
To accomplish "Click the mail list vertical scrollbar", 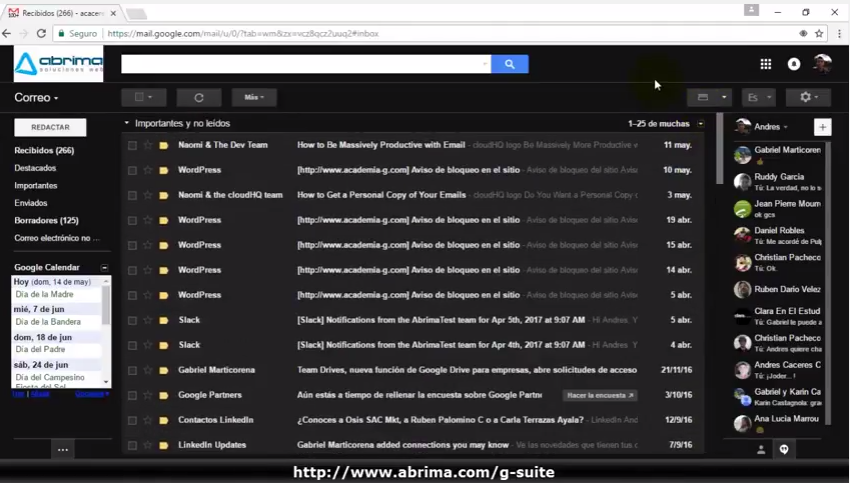I will (x=719, y=149).
